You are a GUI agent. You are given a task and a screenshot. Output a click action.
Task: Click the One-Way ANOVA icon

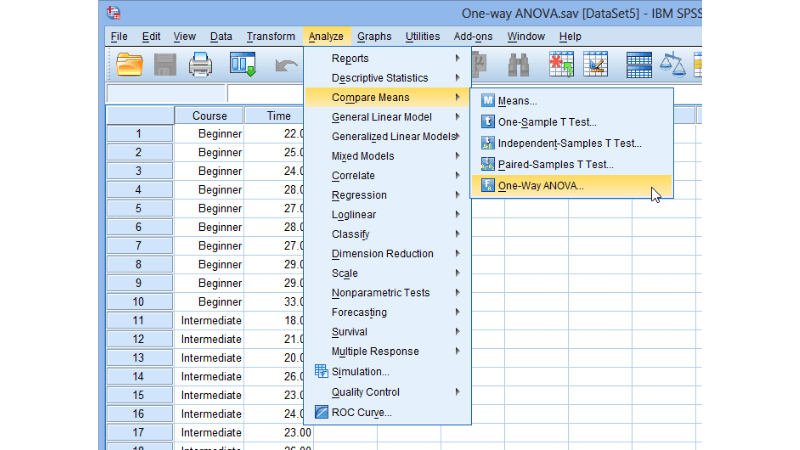pyautogui.click(x=488, y=185)
